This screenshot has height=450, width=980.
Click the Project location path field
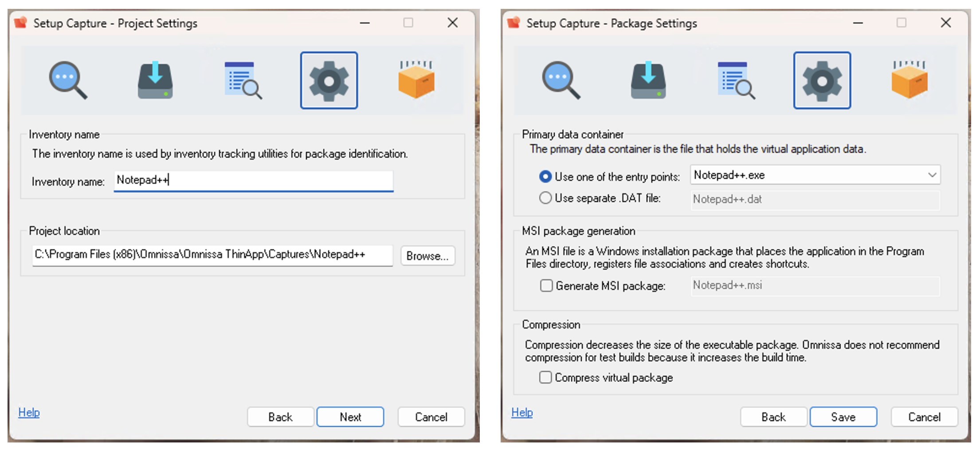coord(212,255)
